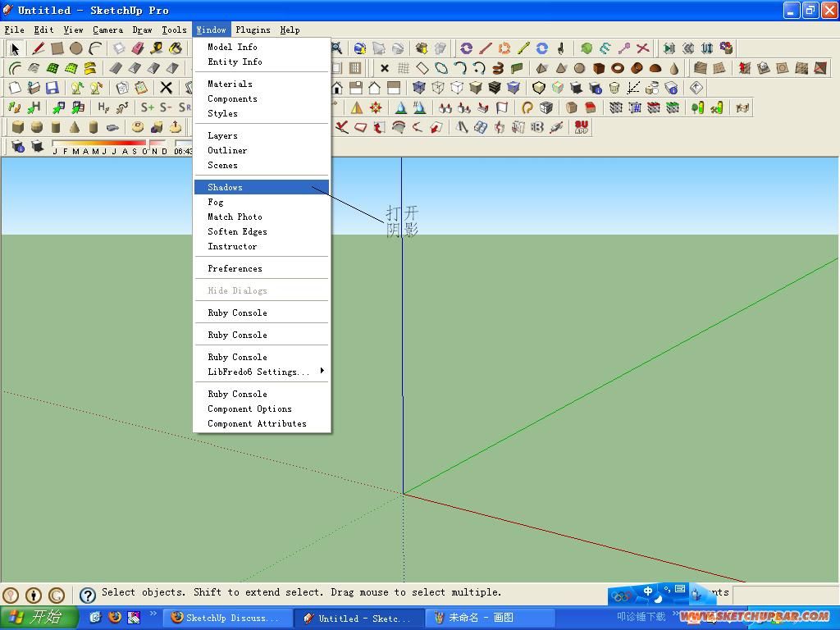This screenshot has height=630, width=840.
Task: Click the Get Models box icon
Action: tap(422, 48)
